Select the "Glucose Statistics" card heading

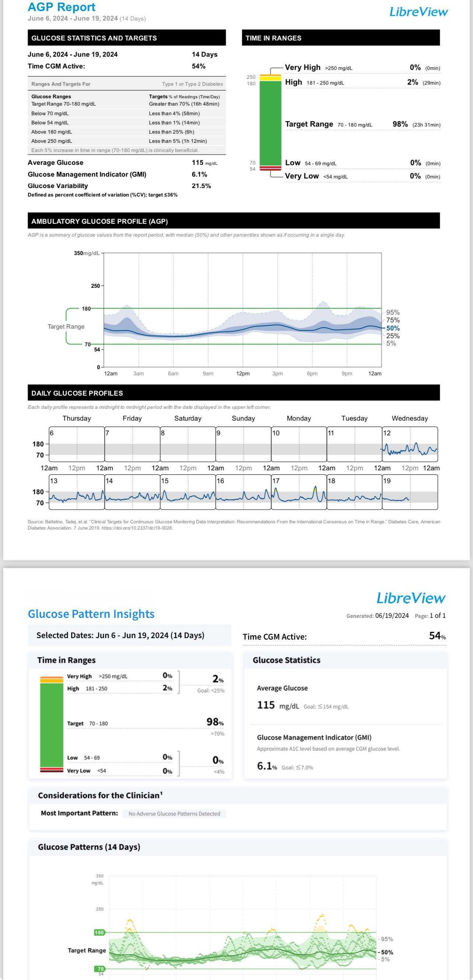click(286, 660)
